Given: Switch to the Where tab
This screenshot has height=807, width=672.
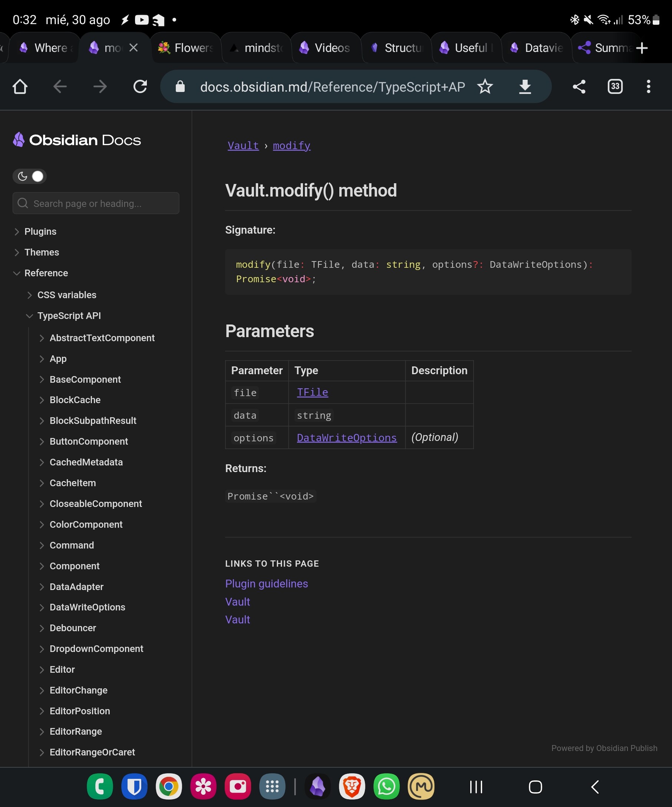Looking at the screenshot, I should [x=44, y=47].
